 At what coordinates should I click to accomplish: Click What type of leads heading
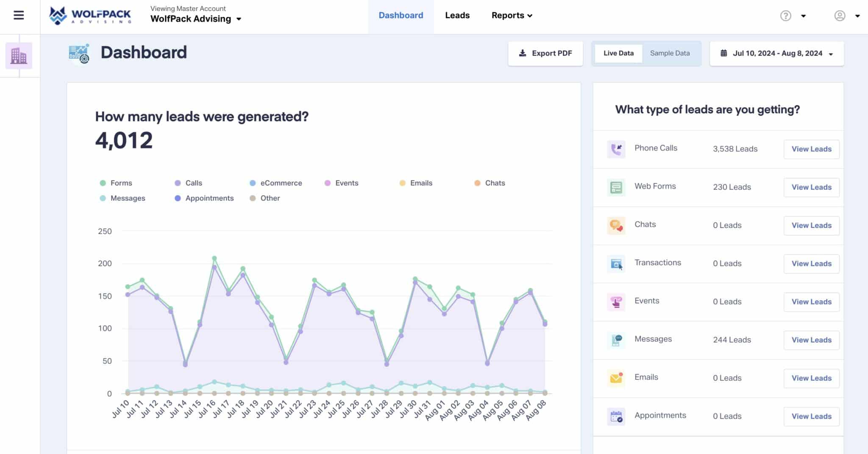click(707, 110)
